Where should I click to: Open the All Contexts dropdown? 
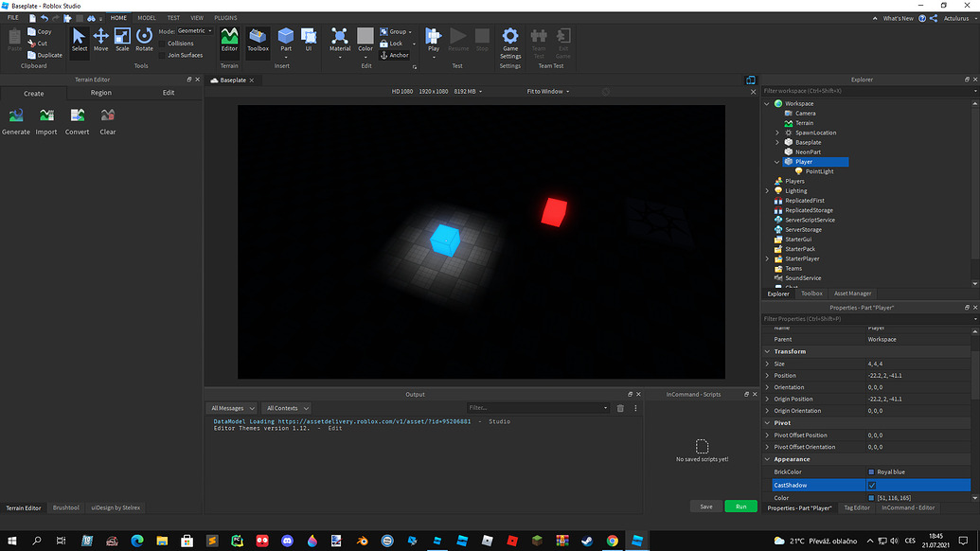click(287, 408)
